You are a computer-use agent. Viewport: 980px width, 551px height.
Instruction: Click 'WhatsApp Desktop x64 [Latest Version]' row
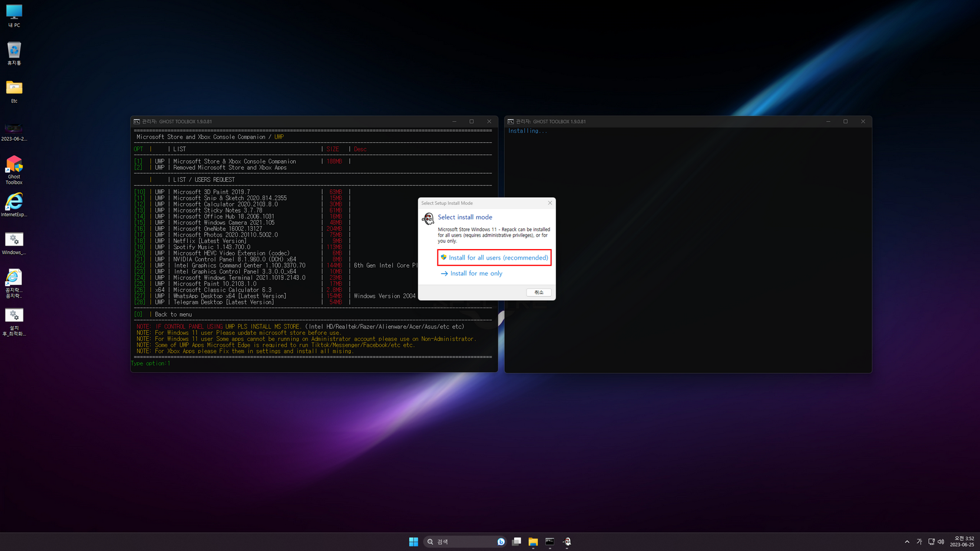276,296
